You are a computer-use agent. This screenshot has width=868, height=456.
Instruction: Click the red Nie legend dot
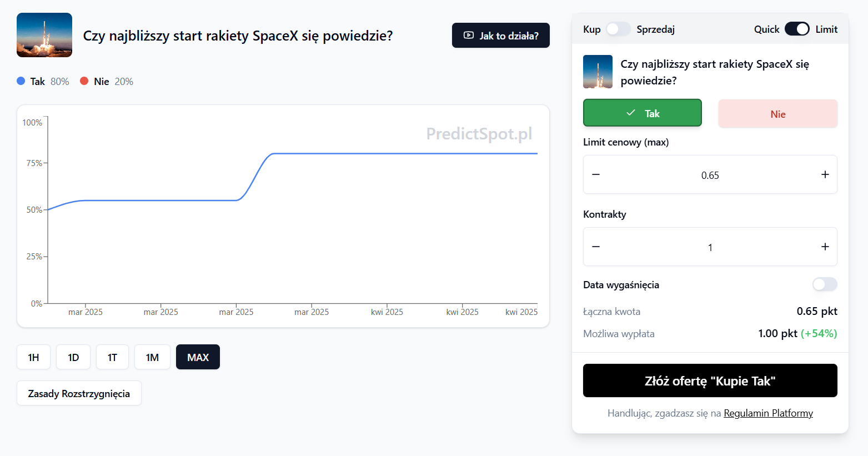(84, 81)
